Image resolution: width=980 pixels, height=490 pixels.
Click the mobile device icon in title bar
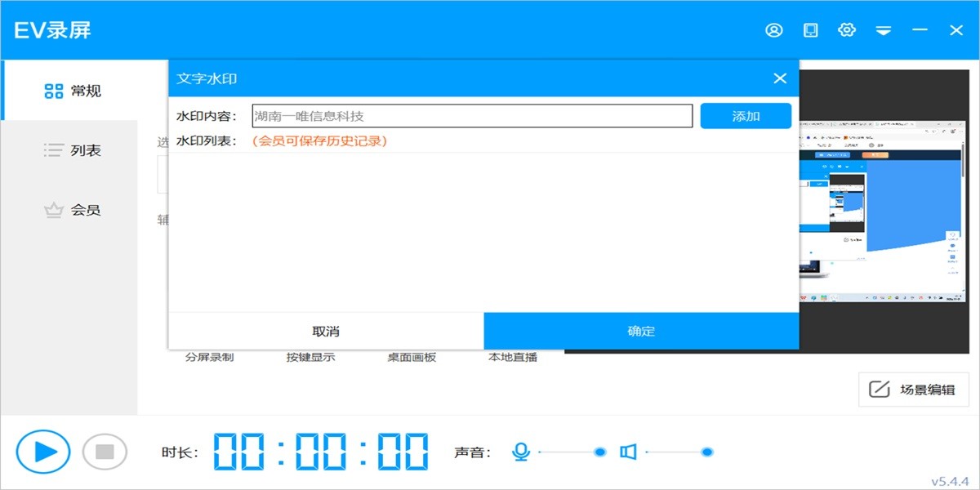(x=810, y=29)
